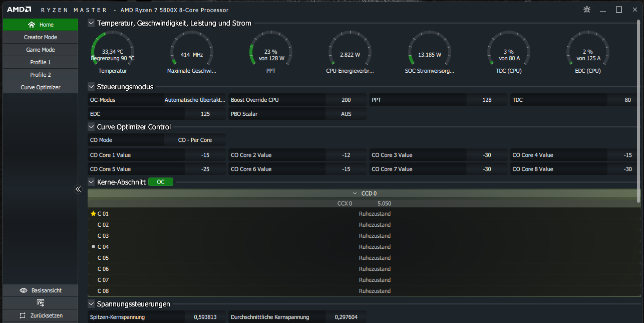
Task: Click the vertical scrollbar on the right
Action: (x=638, y=110)
